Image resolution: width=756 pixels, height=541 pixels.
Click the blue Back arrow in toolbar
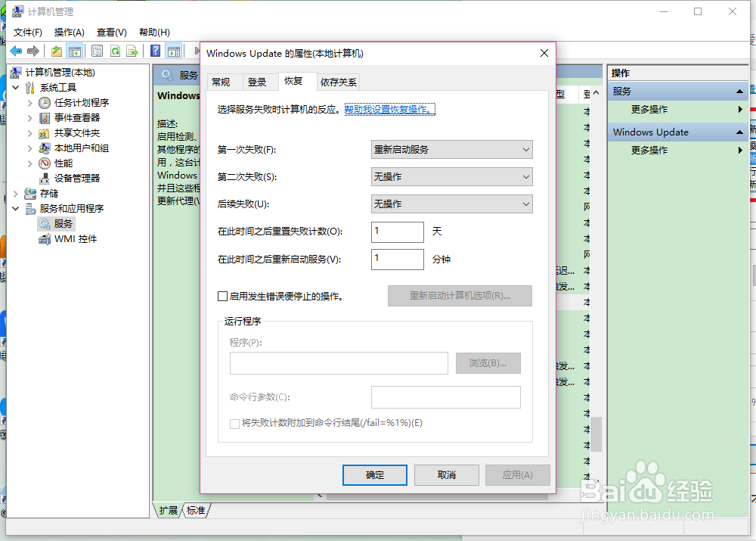point(16,51)
